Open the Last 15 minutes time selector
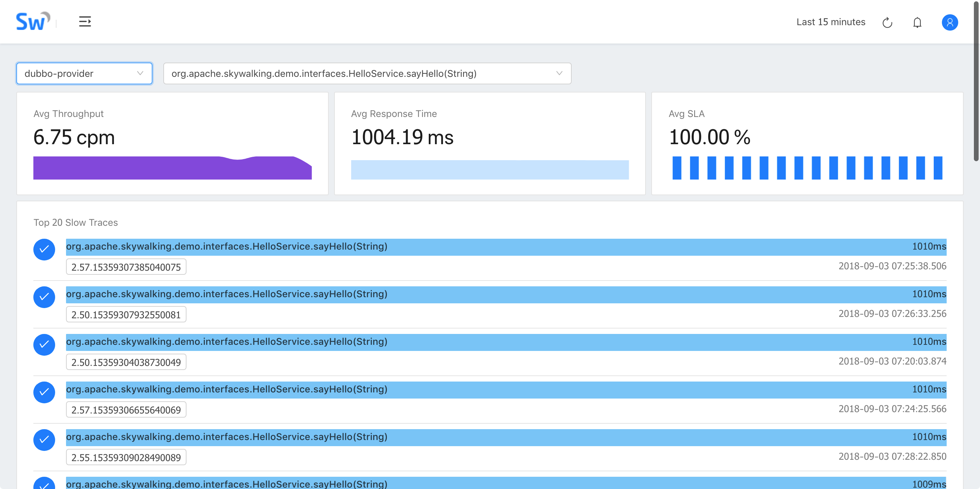The height and width of the screenshot is (489, 980). pos(831,22)
